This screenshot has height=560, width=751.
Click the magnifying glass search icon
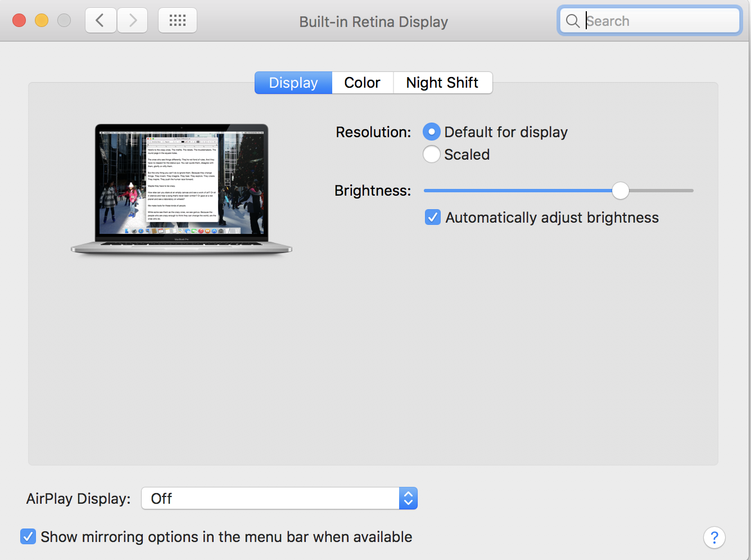tap(573, 21)
